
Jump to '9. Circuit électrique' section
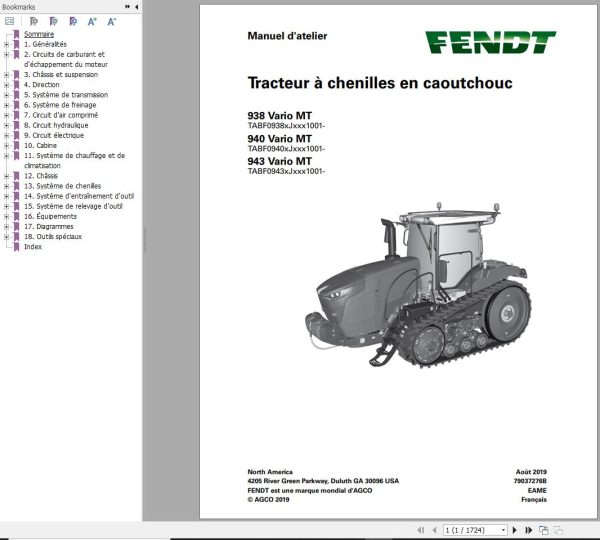coord(54,135)
